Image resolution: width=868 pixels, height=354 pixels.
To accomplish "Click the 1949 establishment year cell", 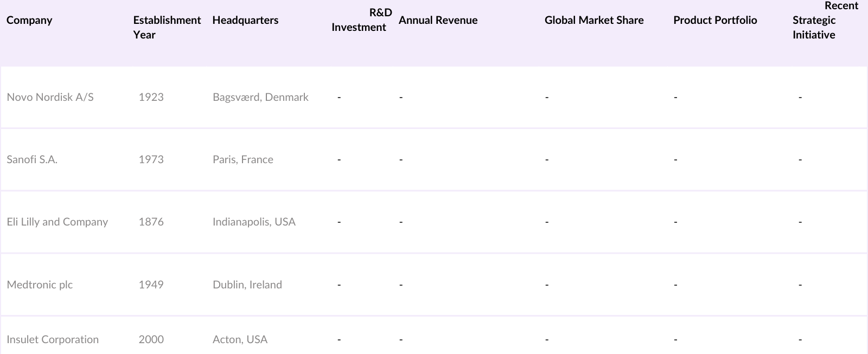I will (x=151, y=285).
